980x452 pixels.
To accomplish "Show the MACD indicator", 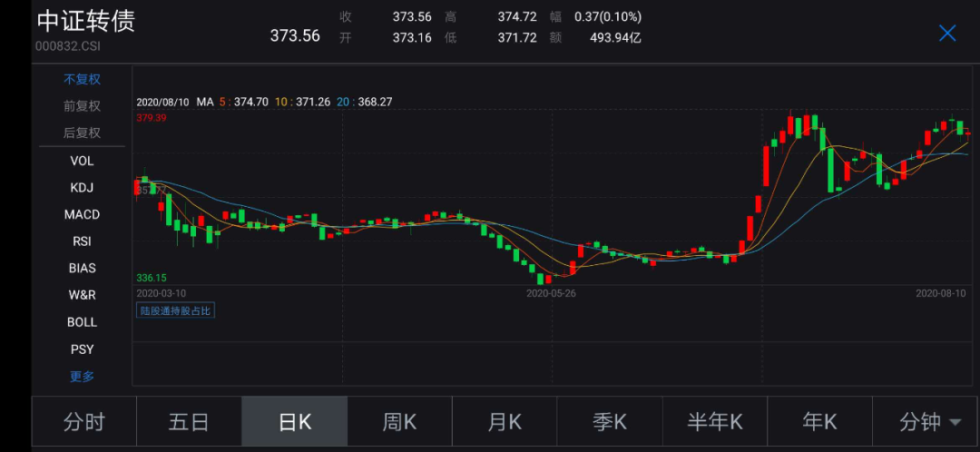I will point(82,215).
